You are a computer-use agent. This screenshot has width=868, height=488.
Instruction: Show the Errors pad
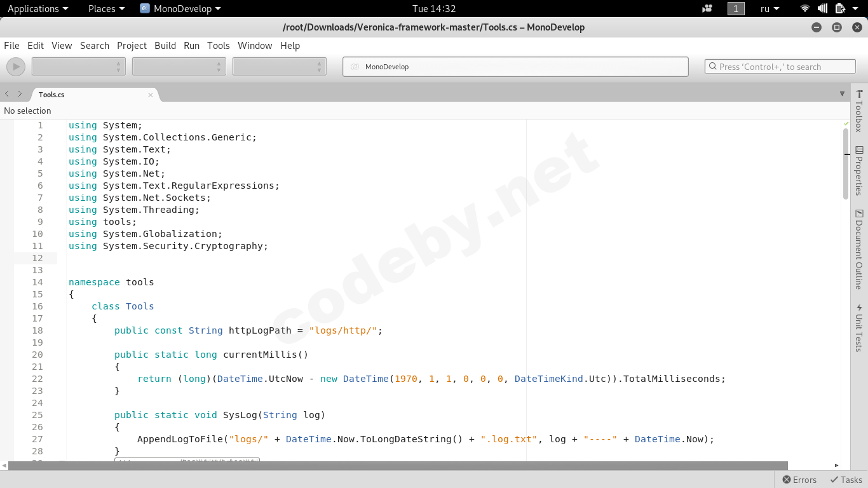[799, 480]
